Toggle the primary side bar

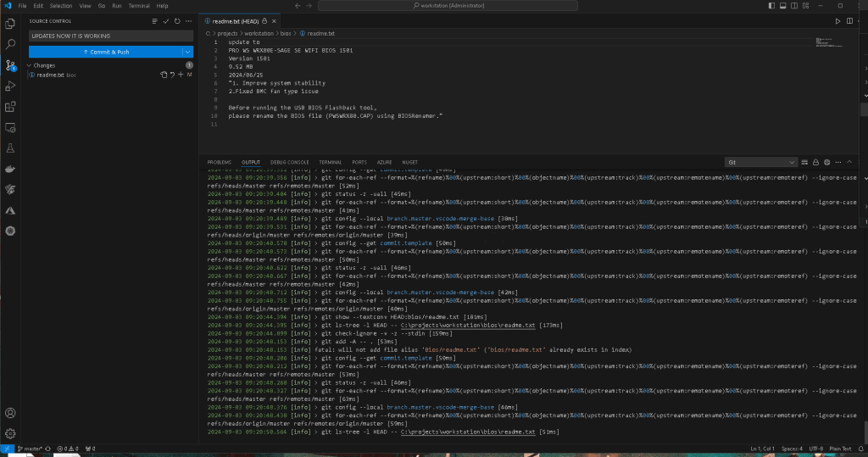[771, 6]
